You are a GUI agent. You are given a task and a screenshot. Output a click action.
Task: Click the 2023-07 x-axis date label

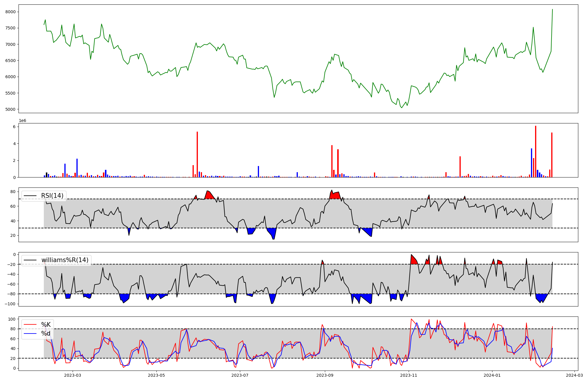pos(240,375)
